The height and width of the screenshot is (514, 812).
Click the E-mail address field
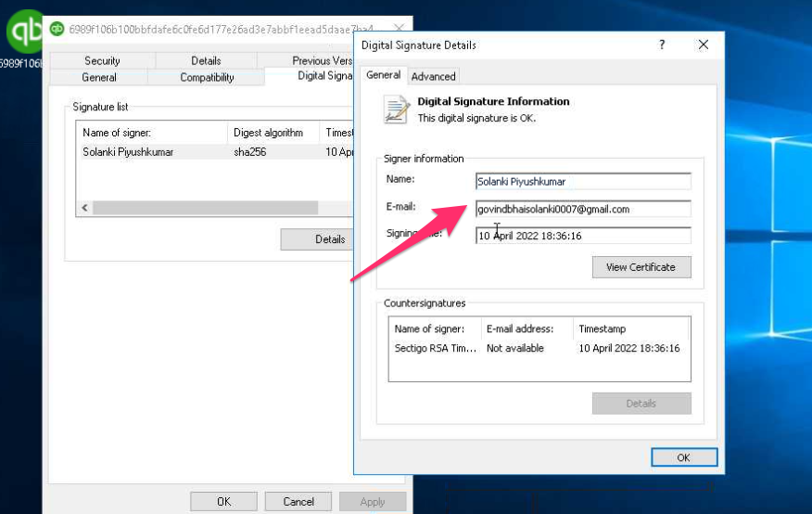pyautogui.click(x=583, y=210)
